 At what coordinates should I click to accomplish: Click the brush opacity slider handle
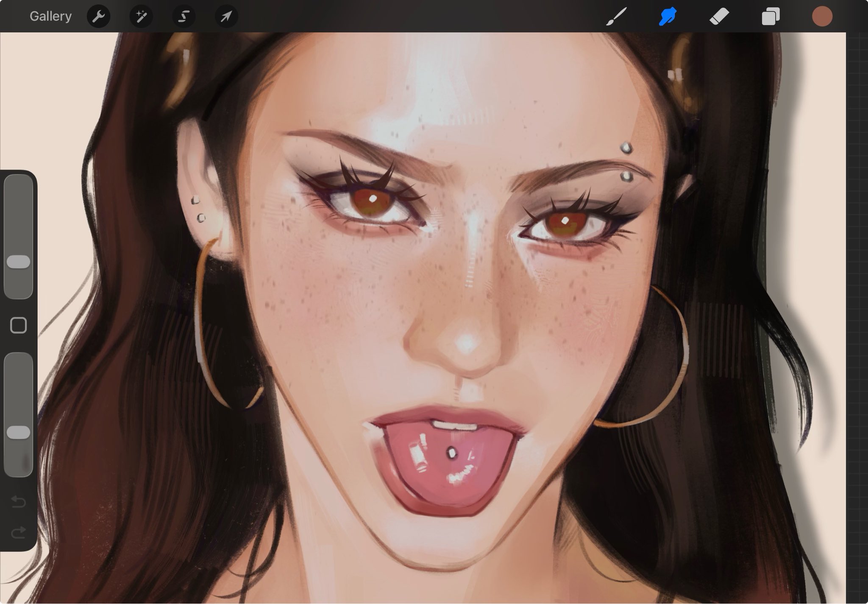click(19, 432)
